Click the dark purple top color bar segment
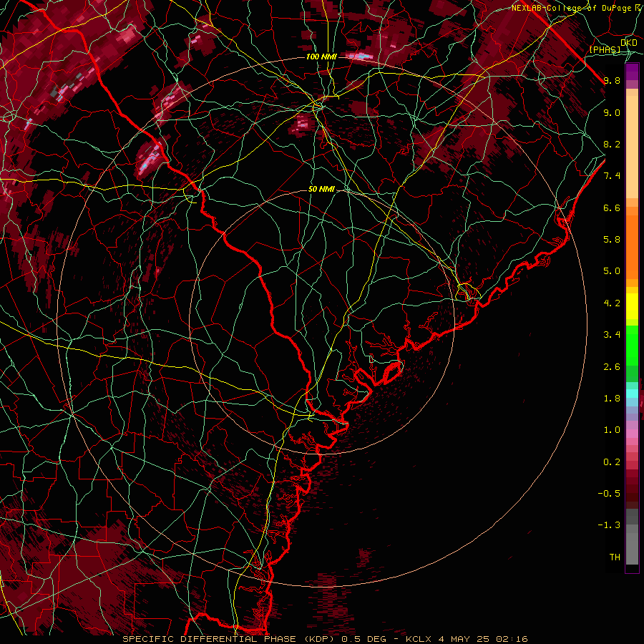Screen dimensions: 644x644 (632, 72)
